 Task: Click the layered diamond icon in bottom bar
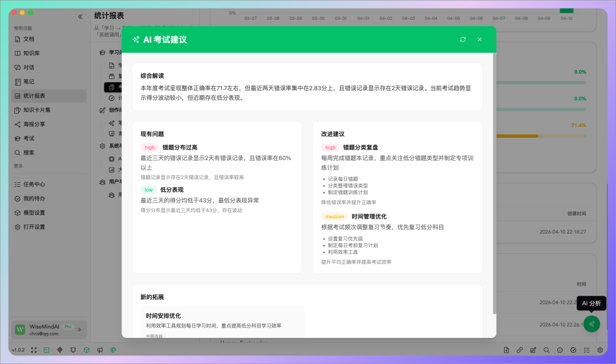point(60,350)
